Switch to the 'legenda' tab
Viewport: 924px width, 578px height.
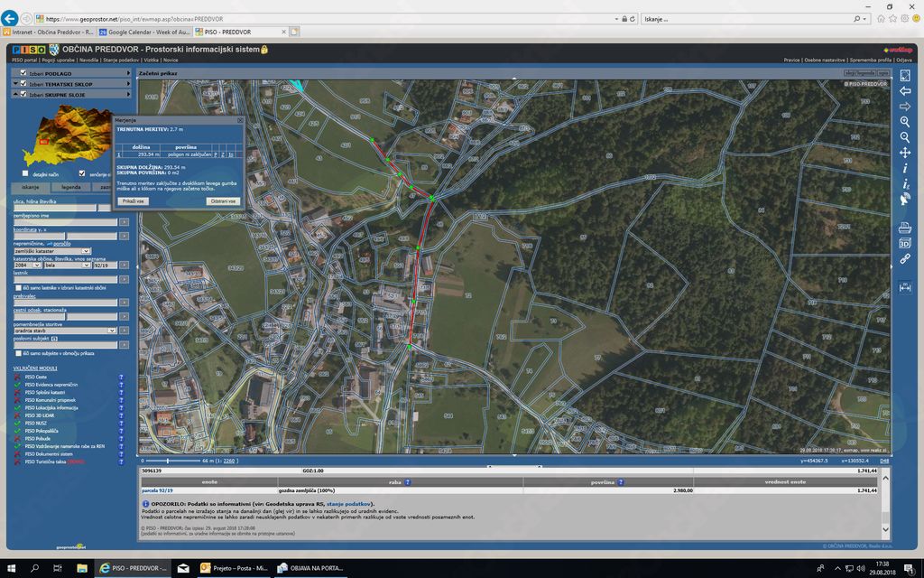[x=70, y=187]
